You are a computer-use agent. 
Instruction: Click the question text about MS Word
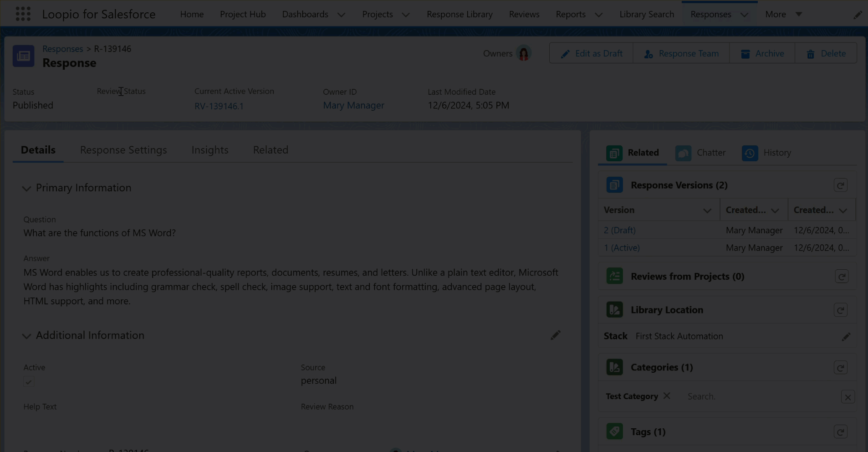coord(100,233)
